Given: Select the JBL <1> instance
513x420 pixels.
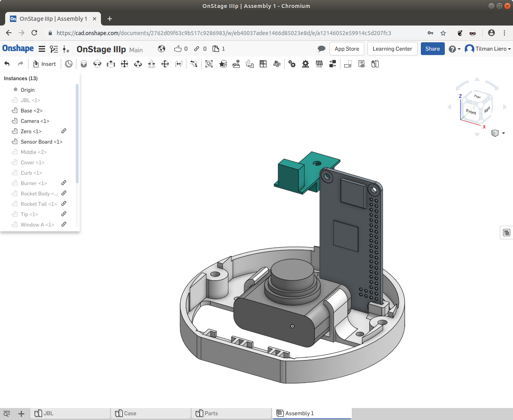Looking at the screenshot, I should coord(30,100).
